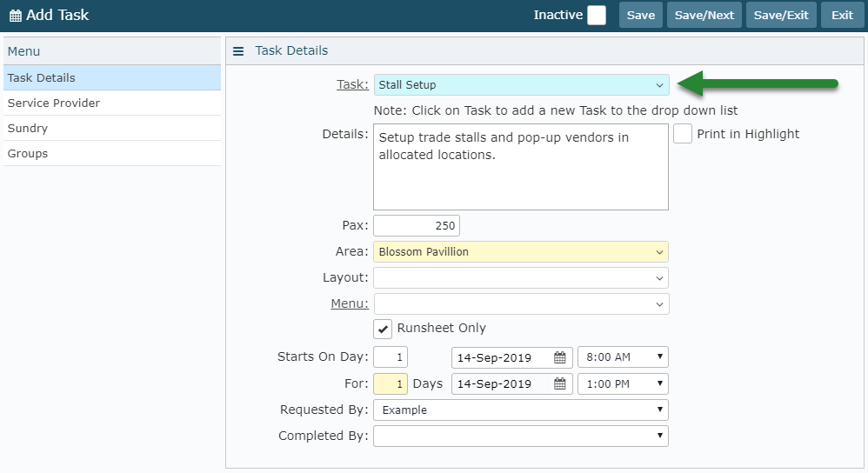Uncheck the Runsheet Only checkbox
The width and height of the screenshot is (868, 473).
[383, 329]
